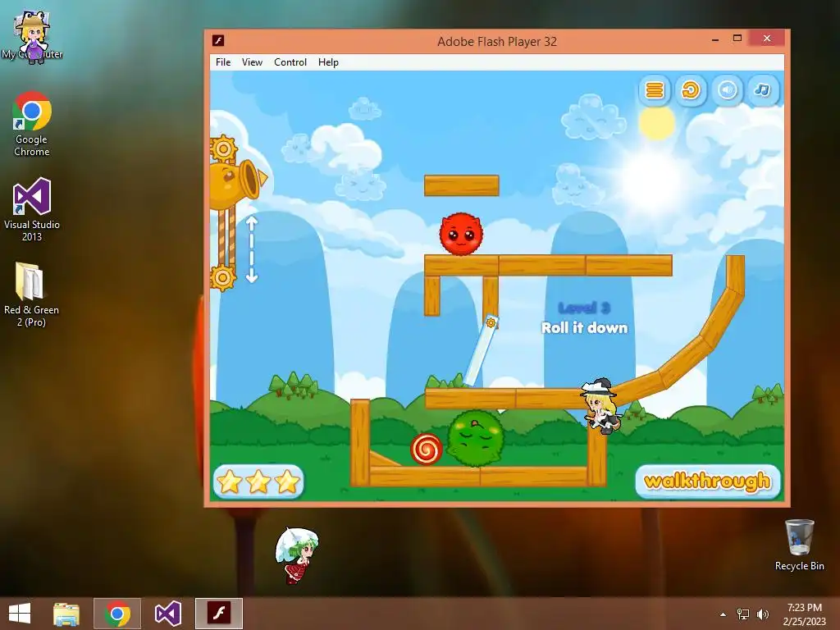Toggle the game music note icon
The width and height of the screenshot is (840, 630).
coord(763,90)
